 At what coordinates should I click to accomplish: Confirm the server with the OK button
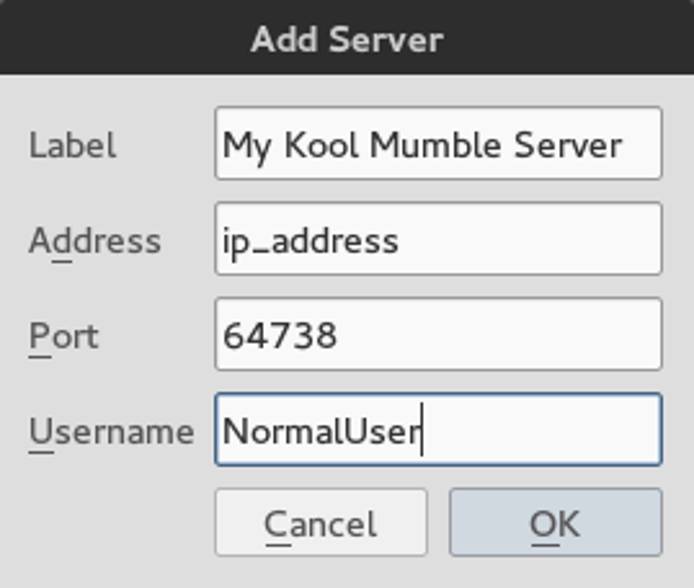click(x=555, y=523)
